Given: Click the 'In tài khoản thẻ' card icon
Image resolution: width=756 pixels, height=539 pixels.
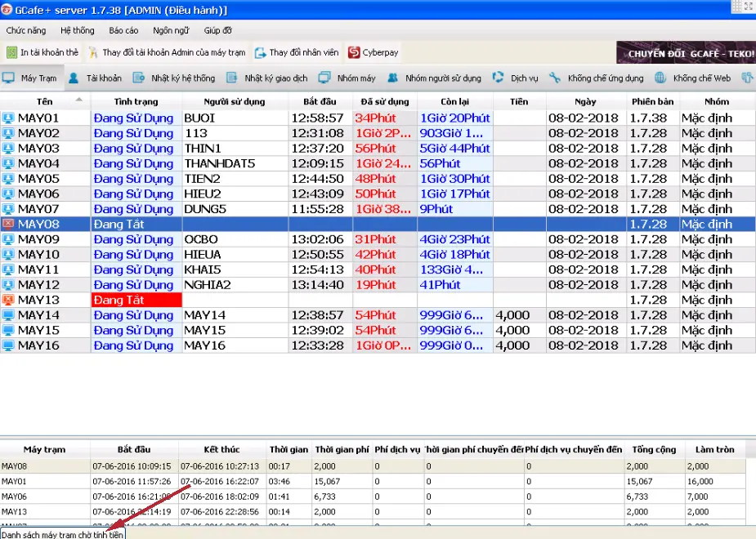Looking at the screenshot, I should [11, 52].
